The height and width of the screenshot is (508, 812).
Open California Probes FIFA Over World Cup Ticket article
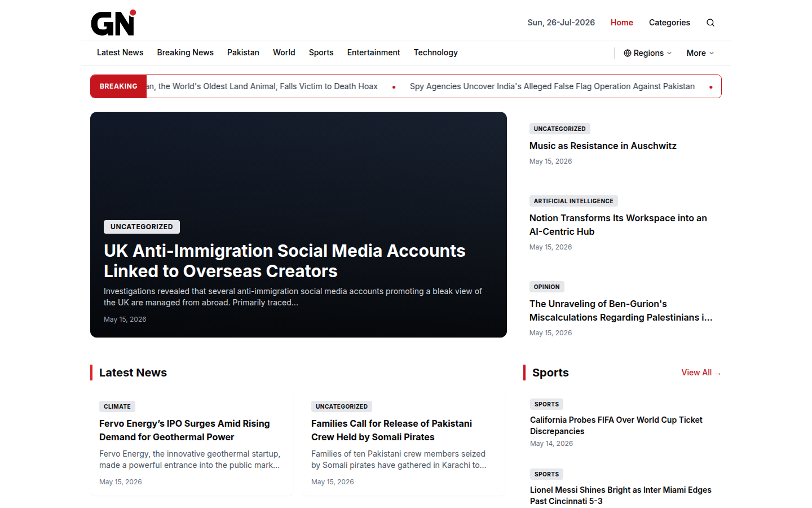[x=616, y=426]
